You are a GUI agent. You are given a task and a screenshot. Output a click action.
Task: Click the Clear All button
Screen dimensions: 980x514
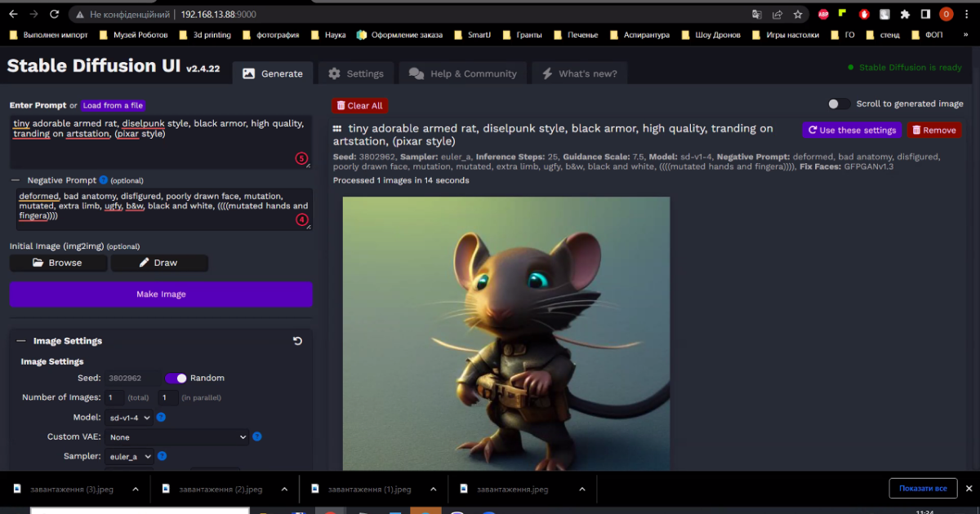(359, 106)
